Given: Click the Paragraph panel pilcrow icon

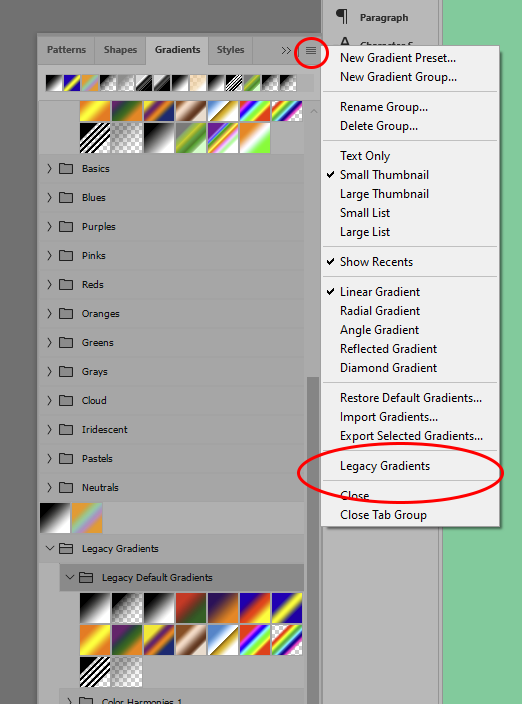Looking at the screenshot, I should [x=342, y=17].
